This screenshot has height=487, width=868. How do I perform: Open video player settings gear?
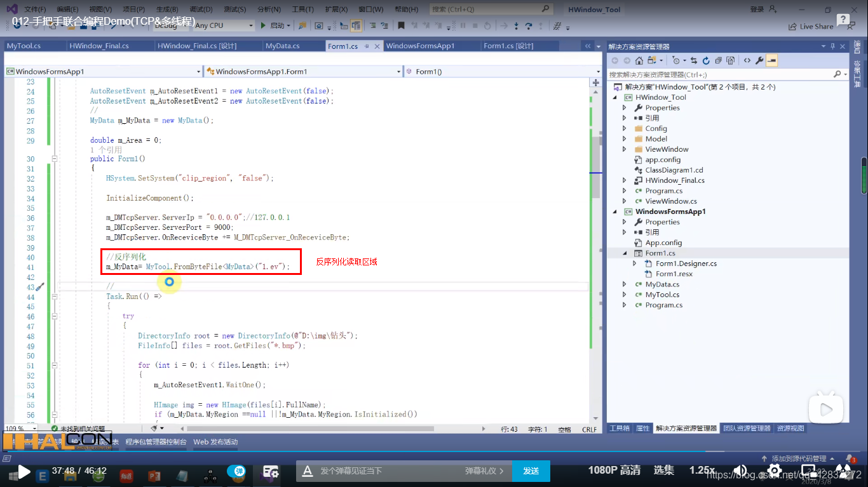point(775,470)
